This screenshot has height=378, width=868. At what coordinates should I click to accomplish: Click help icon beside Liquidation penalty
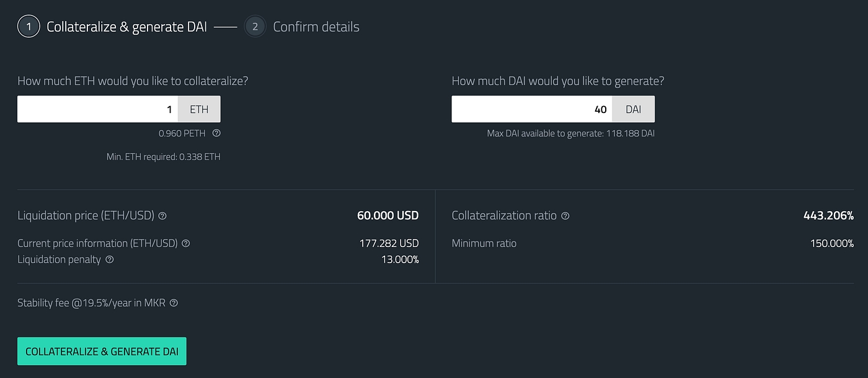(x=110, y=259)
